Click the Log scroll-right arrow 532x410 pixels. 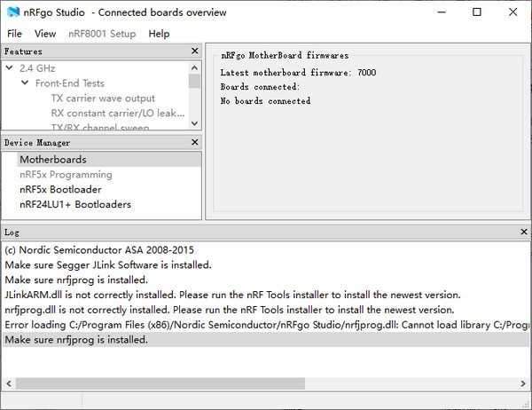523,383
